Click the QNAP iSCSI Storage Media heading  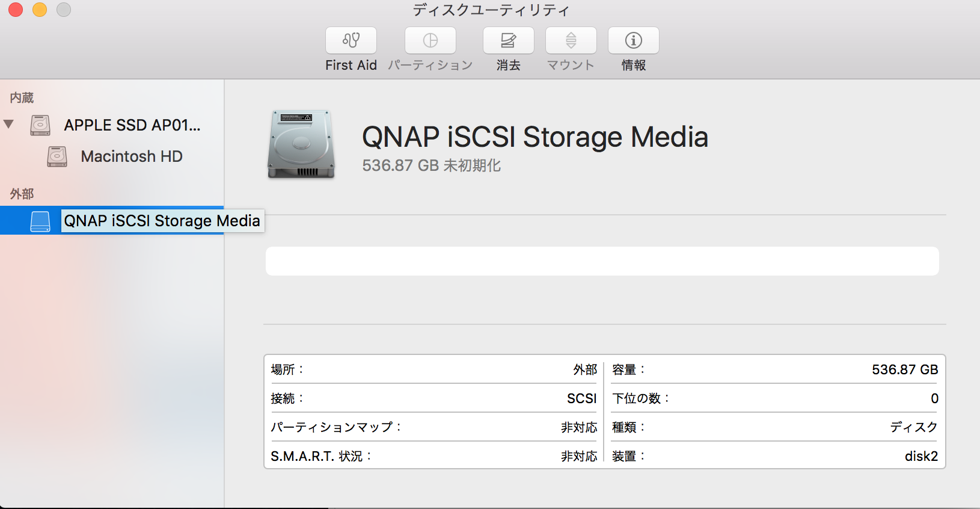pyautogui.click(x=535, y=137)
